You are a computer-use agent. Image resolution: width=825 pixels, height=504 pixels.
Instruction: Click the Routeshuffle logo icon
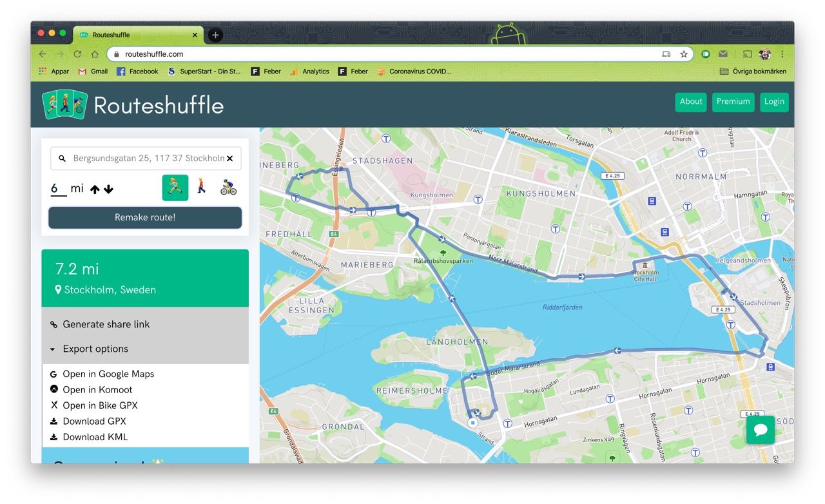tap(64, 104)
